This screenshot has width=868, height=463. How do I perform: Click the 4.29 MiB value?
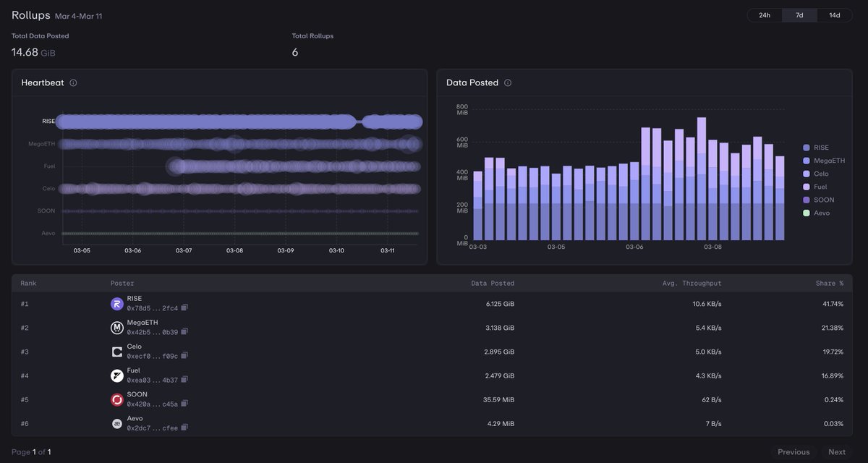point(501,423)
